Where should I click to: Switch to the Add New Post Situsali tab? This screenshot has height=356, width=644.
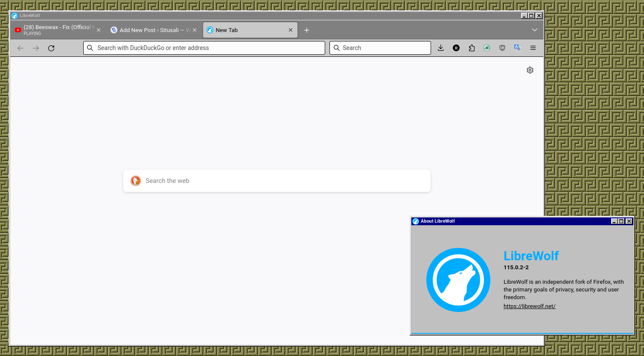(x=154, y=30)
